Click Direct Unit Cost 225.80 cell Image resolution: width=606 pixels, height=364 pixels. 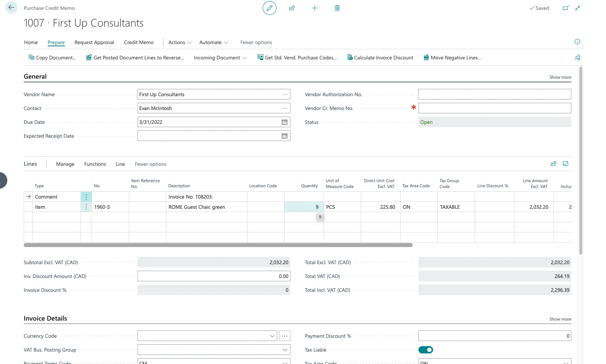[x=381, y=207]
